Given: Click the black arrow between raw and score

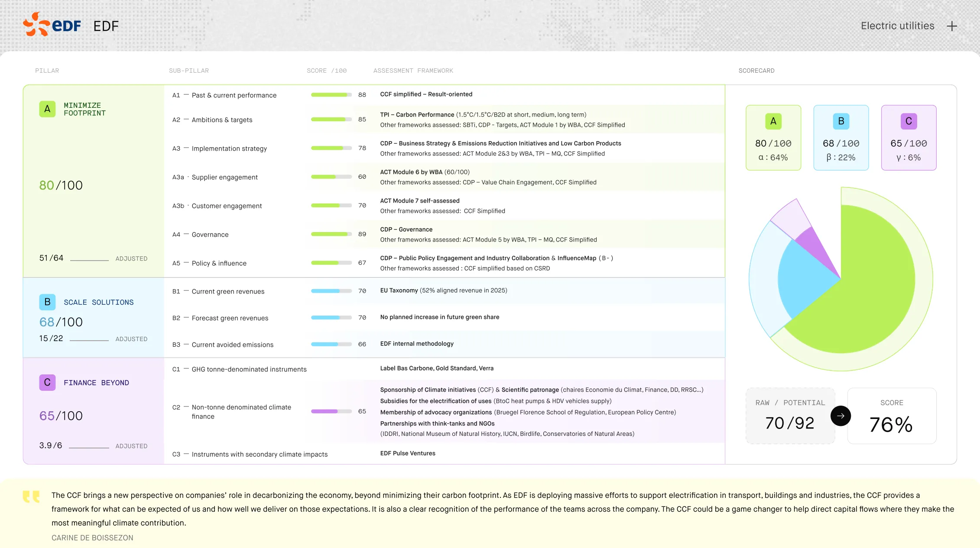Looking at the screenshot, I should [x=840, y=416].
